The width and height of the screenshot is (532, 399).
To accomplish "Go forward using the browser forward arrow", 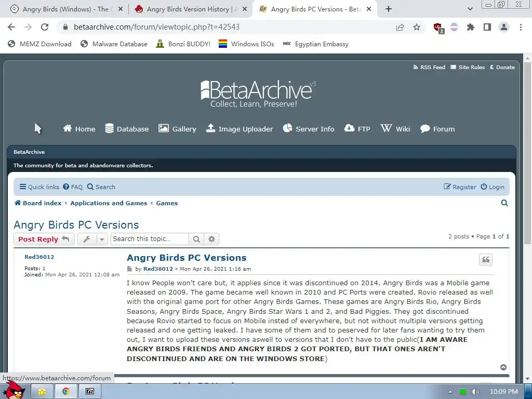I will pyautogui.click(x=28, y=27).
